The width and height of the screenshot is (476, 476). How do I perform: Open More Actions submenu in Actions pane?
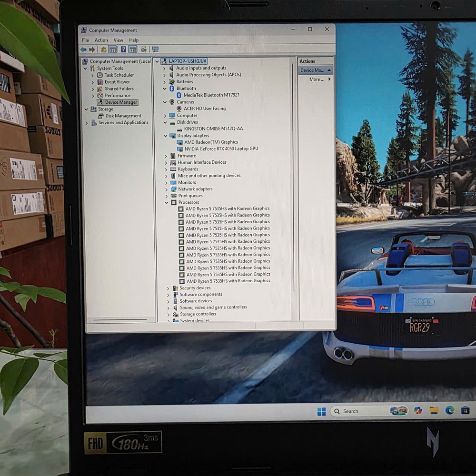click(320, 79)
